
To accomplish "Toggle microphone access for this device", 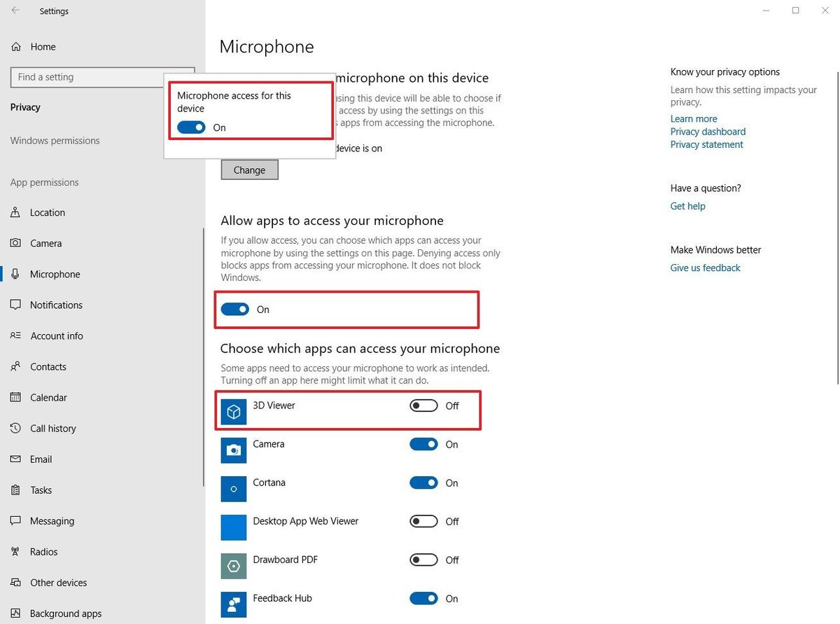I will point(191,127).
